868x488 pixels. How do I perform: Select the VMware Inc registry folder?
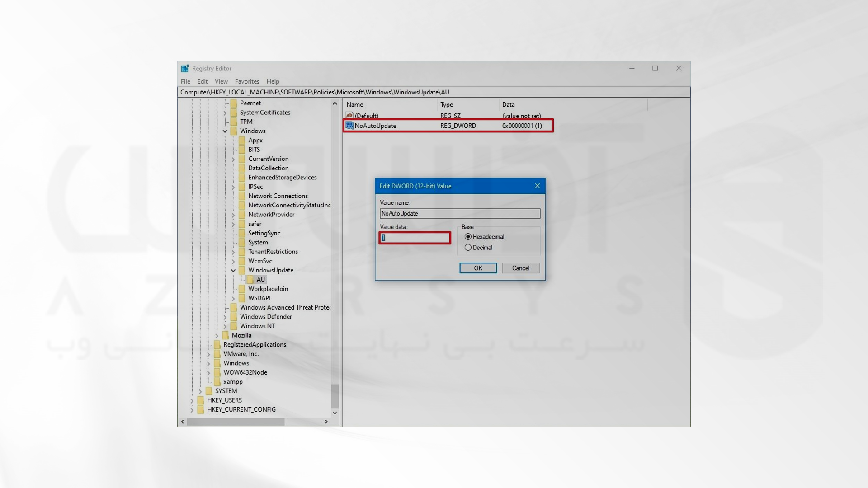point(240,353)
